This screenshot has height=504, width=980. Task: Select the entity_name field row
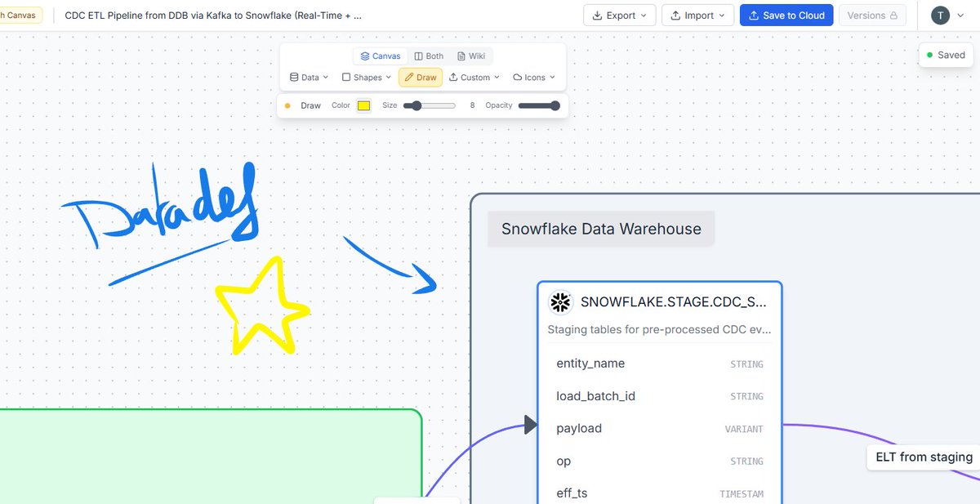coord(659,364)
